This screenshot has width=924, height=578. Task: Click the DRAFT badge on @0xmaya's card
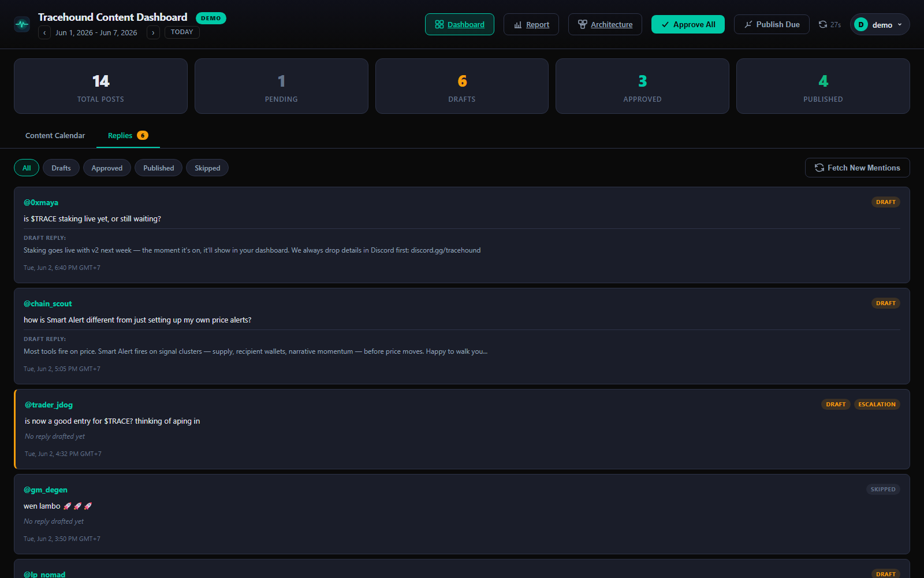tap(886, 202)
